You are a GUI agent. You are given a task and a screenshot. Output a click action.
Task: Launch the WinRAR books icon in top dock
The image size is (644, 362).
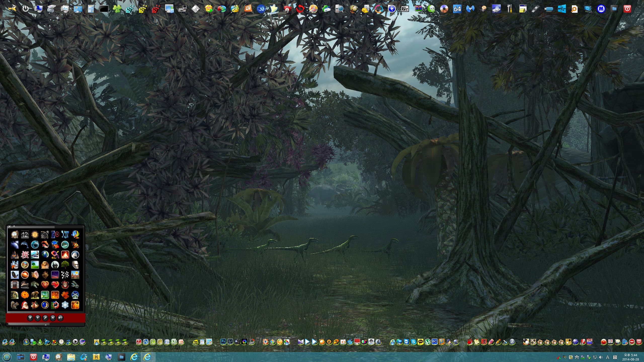[x=418, y=9]
